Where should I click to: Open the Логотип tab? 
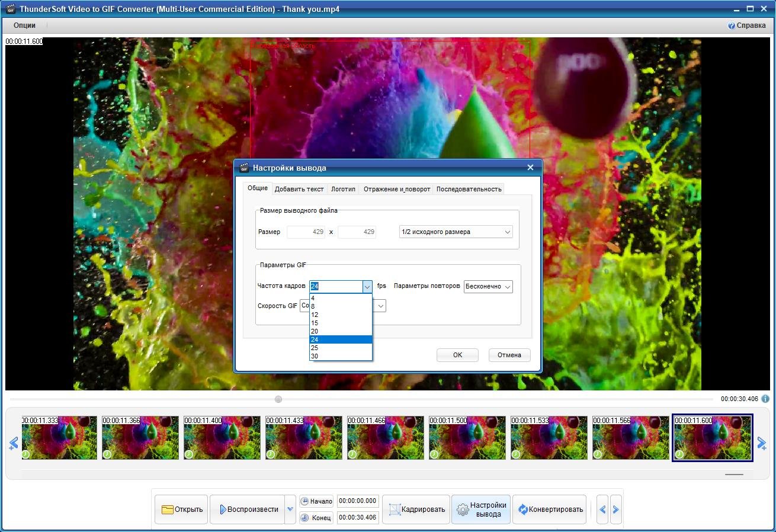(343, 189)
